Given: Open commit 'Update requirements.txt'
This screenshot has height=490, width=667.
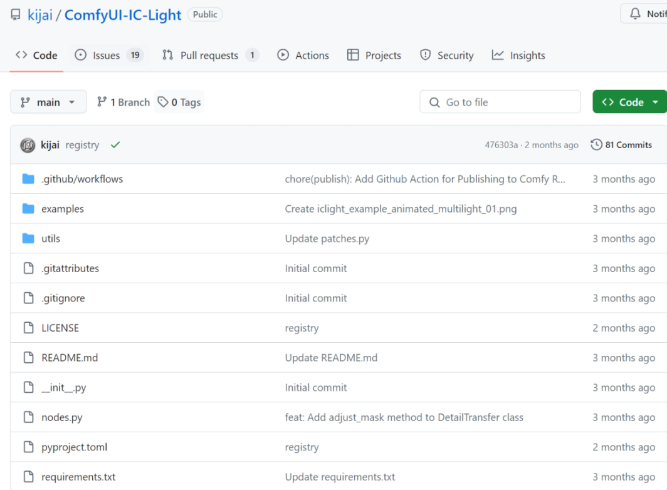Looking at the screenshot, I should tap(340, 477).
